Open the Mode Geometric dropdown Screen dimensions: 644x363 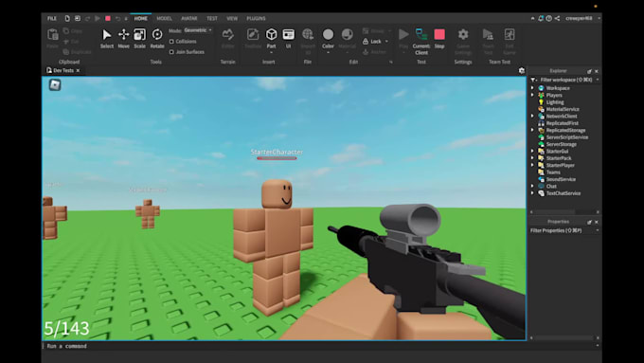tap(198, 30)
